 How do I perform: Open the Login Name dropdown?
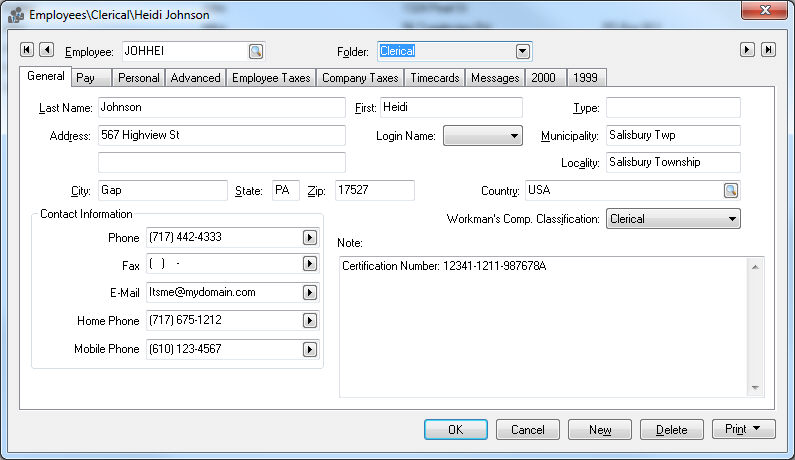point(514,135)
